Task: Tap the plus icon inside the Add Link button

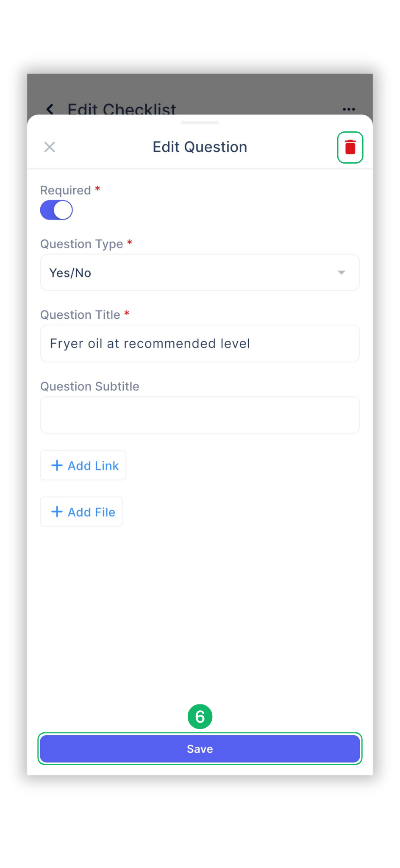Action: (57, 465)
